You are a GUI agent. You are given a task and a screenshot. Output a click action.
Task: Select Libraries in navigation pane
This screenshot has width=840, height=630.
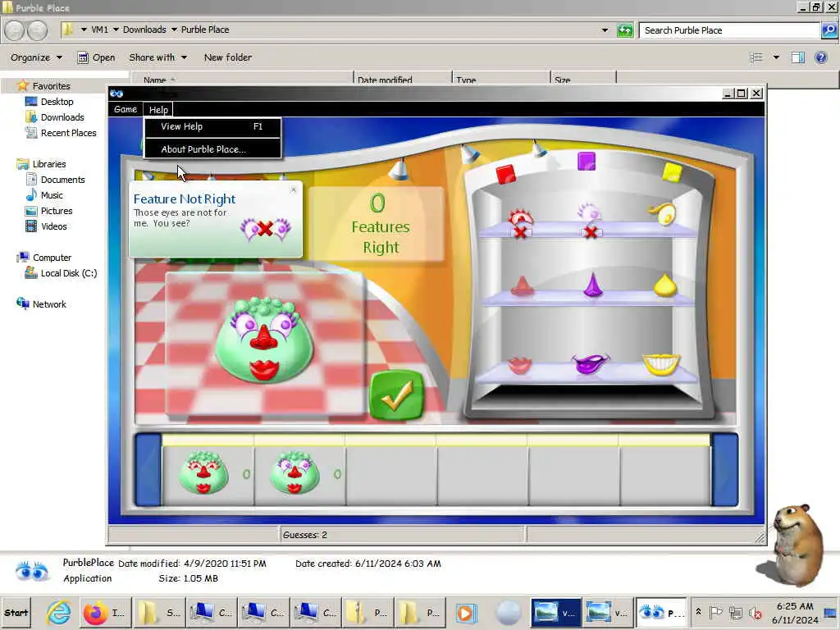(49, 164)
